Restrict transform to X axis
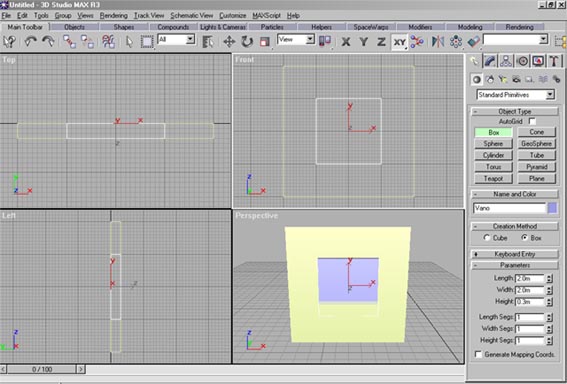Image resolution: width=567 pixels, height=384 pixels. 346,42
